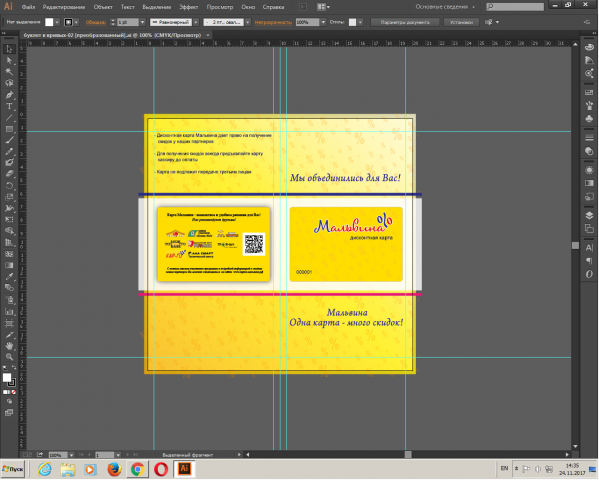Open the Character panel icon

[x=589, y=248]
